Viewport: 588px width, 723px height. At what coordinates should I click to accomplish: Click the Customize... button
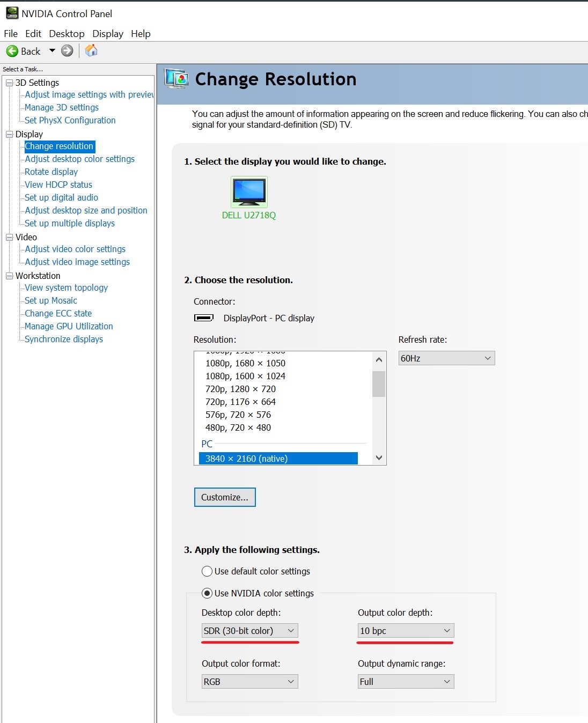225,497
